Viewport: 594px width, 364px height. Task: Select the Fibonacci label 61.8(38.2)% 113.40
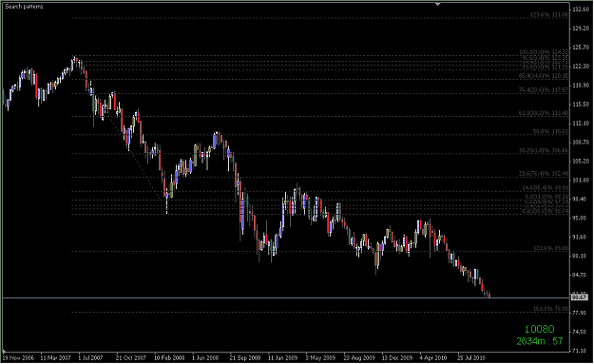(x=544, y=113)
